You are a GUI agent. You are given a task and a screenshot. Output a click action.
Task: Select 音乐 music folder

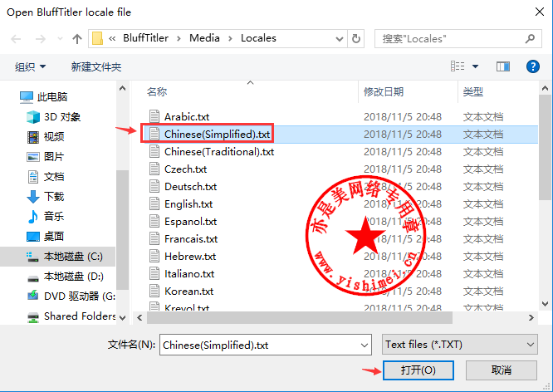click(x=46, y=216)
